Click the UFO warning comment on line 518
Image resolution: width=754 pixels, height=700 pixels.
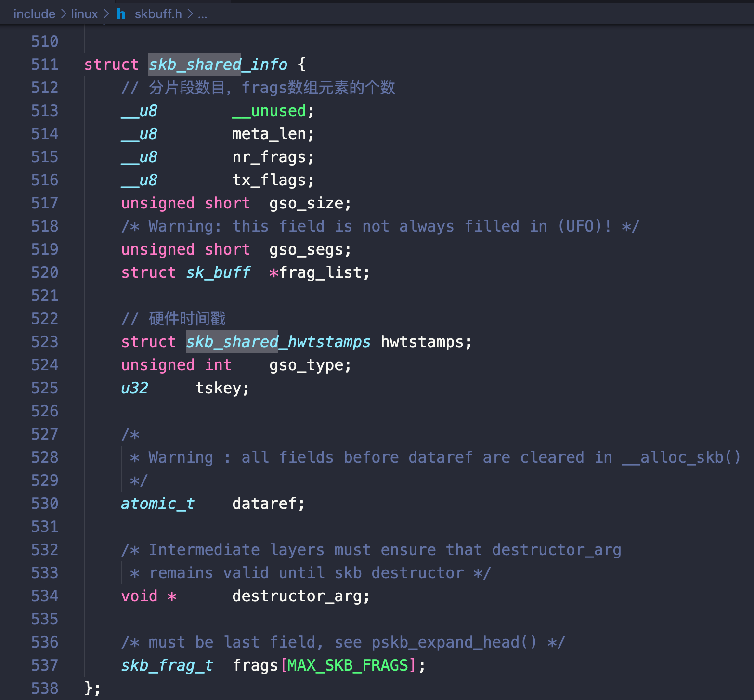pyautogui.click(x=380, y=226)
